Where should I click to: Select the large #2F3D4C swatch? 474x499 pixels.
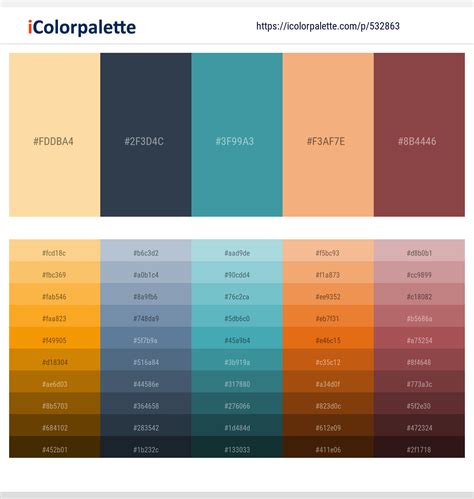click(x=146, y=135)
